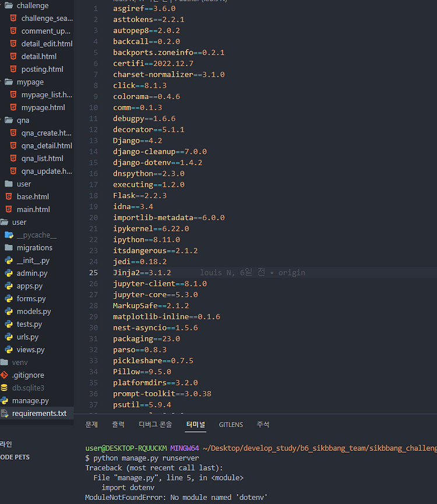Click HTML icon beside detail.html
Viewport: 437px width, 504px height.
click(13, 57)
